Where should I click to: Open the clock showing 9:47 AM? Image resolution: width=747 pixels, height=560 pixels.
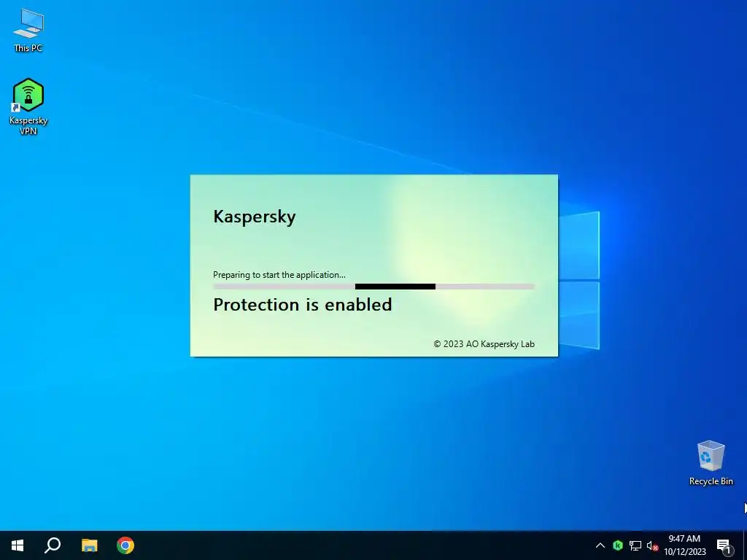coord(684,545)
